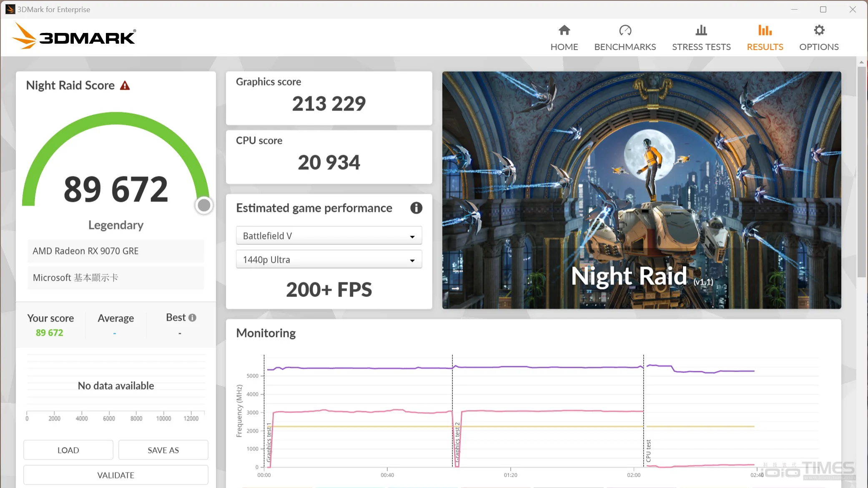Screen dimensions: 868x488
Task: Click the Stress Tests chart icon
Action: [701, 30]
